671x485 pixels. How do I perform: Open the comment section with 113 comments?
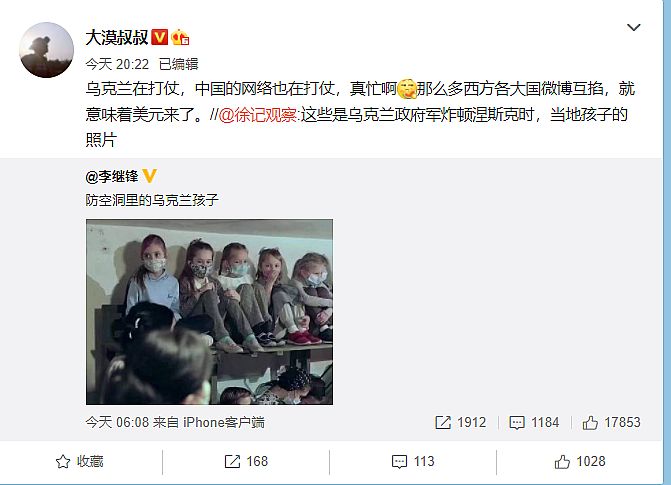(413, 461)
